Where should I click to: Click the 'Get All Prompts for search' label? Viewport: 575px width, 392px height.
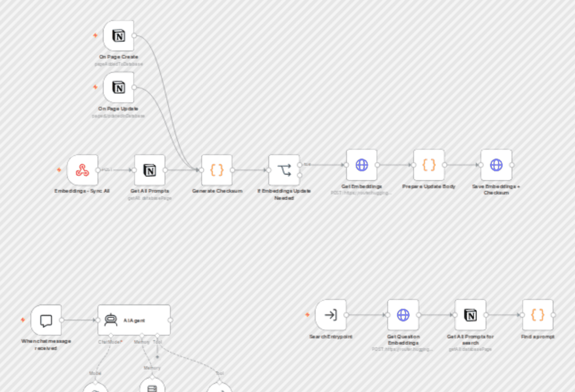(x=470, y=340)
